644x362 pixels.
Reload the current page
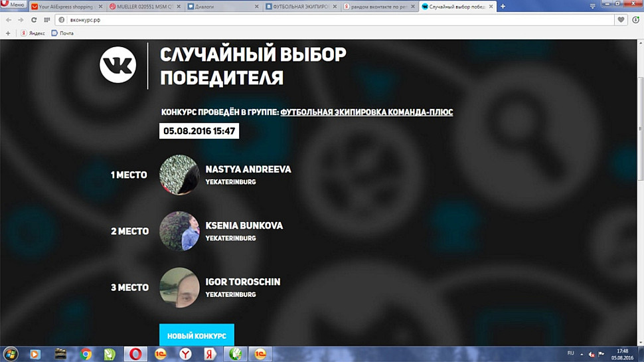tap(34, 20)
